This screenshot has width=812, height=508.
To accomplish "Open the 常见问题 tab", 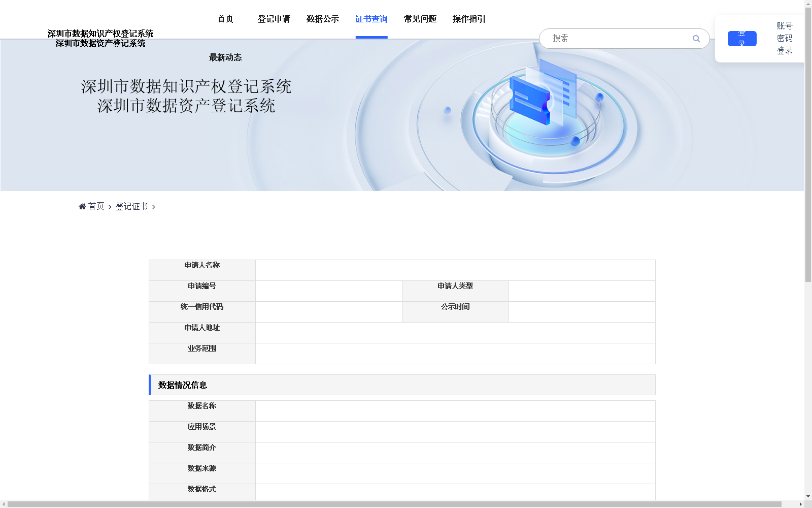I will [x=420, y=19].
